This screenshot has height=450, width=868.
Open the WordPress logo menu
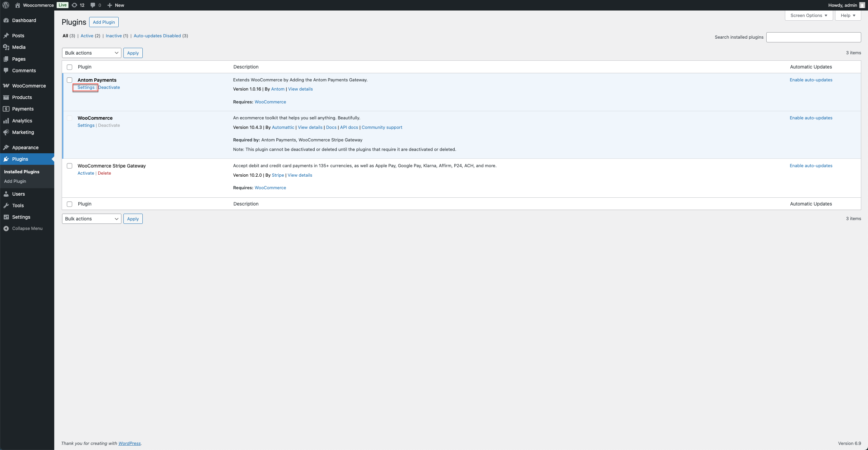tap(6, 5)
